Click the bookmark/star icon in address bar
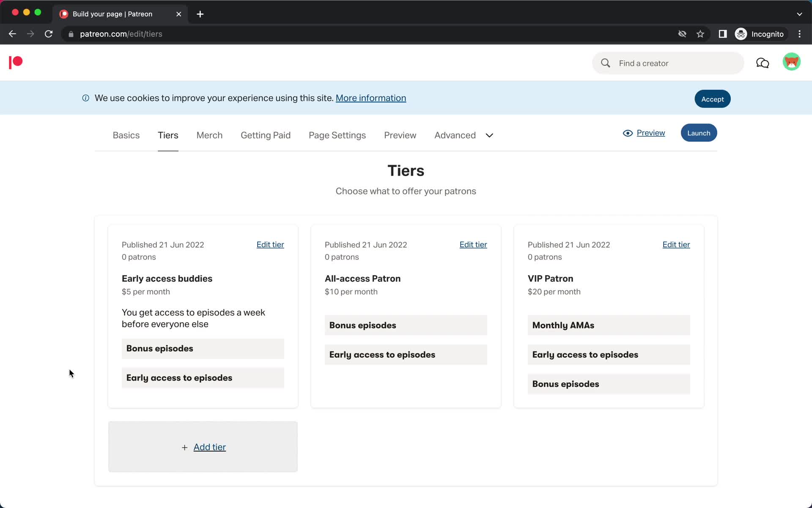 coord(701,34)
